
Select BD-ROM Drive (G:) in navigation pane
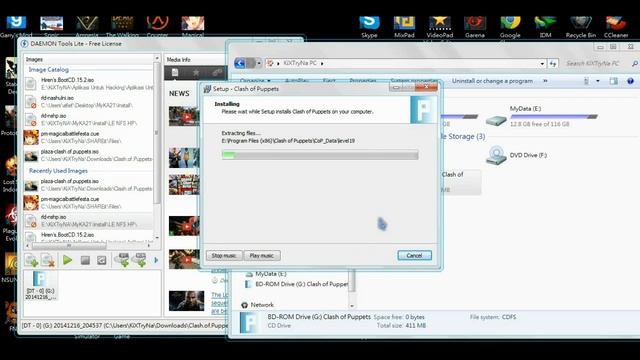pyautogui.click(x=297, y=284)
